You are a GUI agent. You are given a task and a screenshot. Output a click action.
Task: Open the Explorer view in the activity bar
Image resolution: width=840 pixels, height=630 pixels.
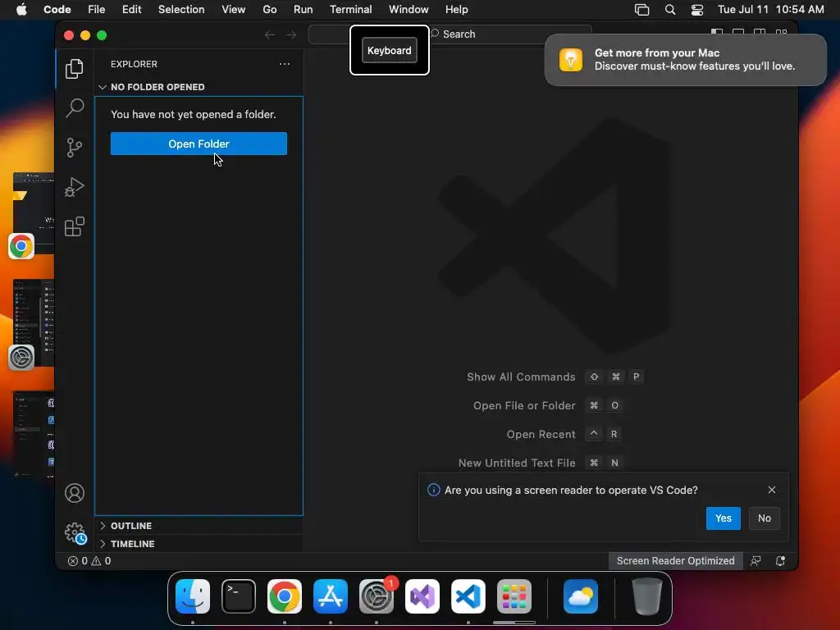[x=75, y=69]
